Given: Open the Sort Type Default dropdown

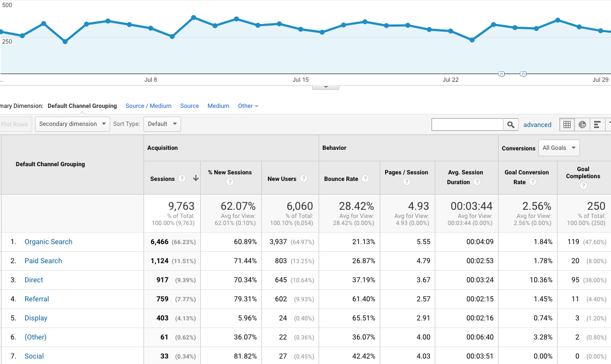Looking at the screenshot, I should pos(162,124).
